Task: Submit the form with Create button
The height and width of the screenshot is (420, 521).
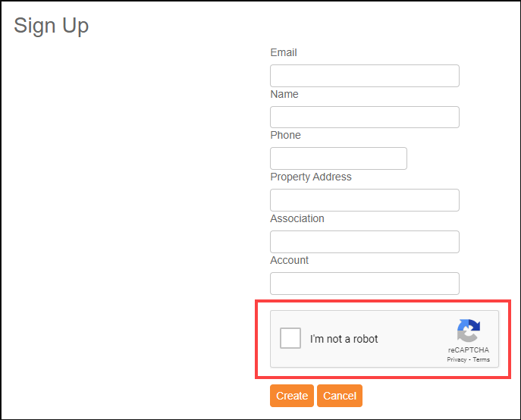Action: pyautogui.click(x=292, y=396)
